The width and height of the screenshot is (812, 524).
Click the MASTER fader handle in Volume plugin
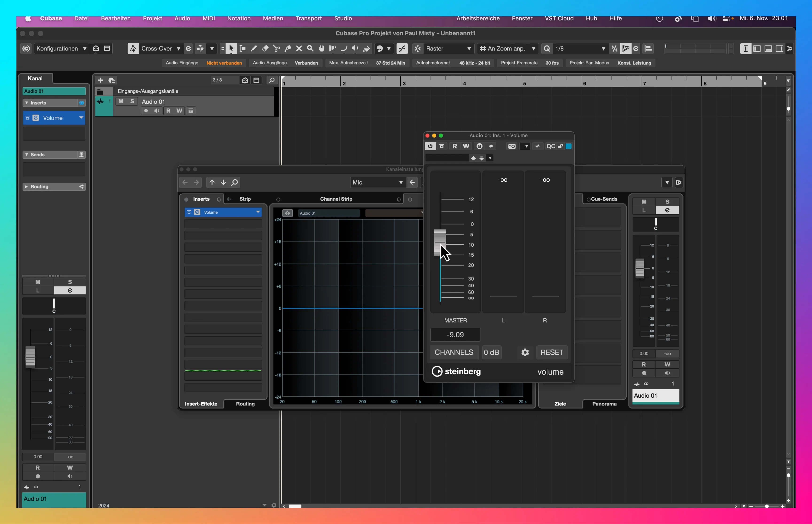(440, 243)
